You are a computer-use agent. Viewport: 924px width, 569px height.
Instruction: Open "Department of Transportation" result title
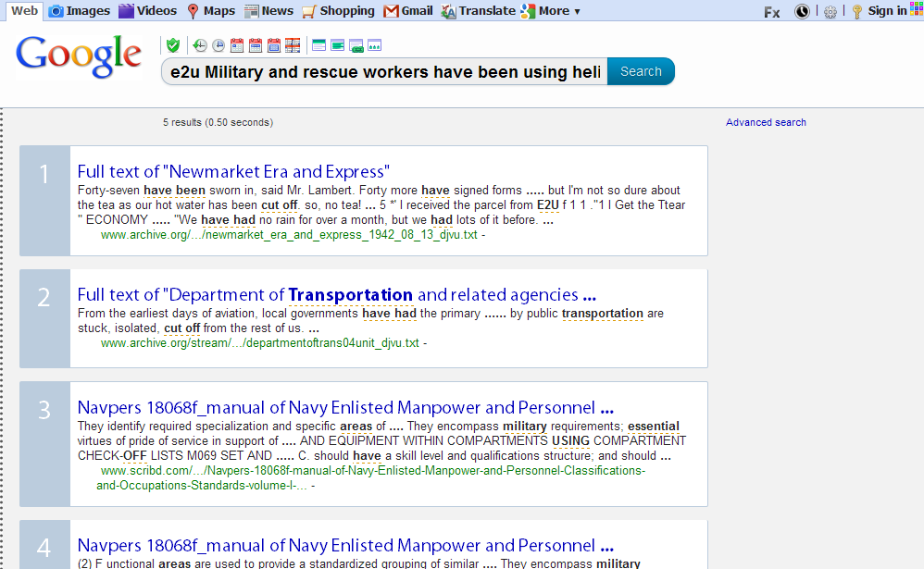[x=336, y=294]
